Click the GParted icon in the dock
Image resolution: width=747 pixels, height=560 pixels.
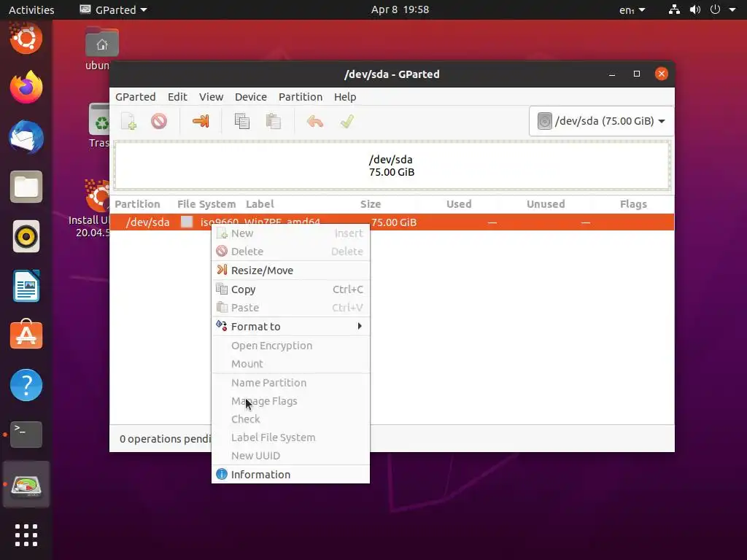coord(26,485)
